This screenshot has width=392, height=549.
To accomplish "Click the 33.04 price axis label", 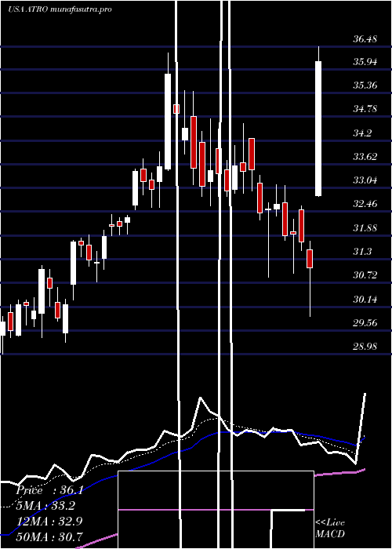I will point(365,180).
